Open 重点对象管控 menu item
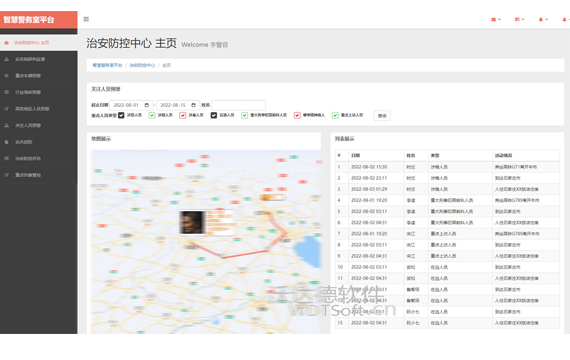570x360 pixels. pos(39,175)
